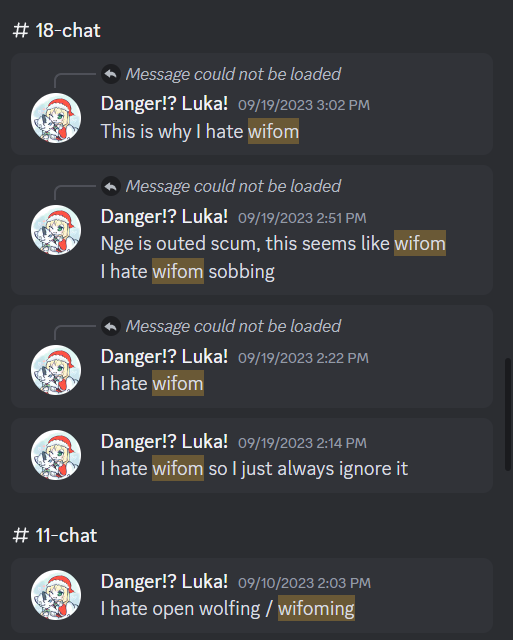Click reply arrow icon above 2:22 PM message
The width and height of the screenshot is (513, 640).
tap(111, 327)
